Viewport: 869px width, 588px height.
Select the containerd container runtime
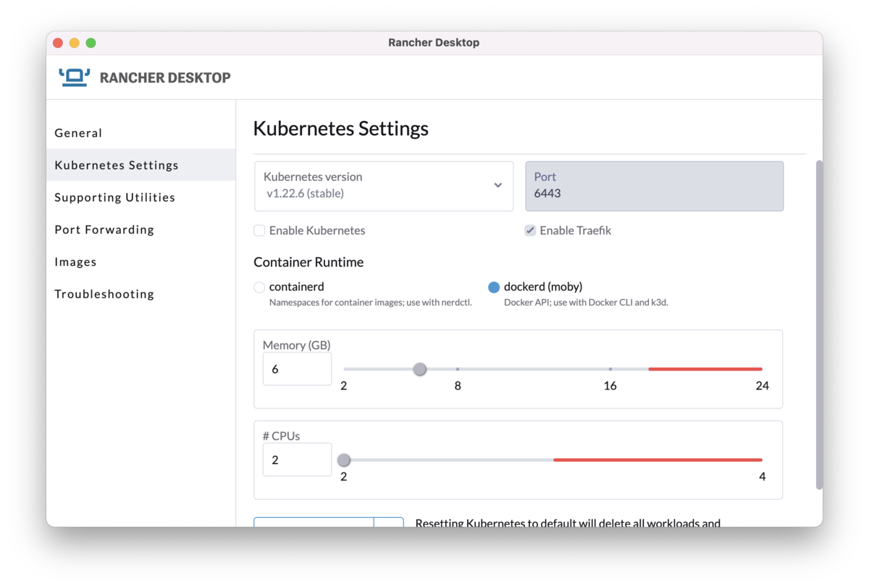tap(259, 287)
